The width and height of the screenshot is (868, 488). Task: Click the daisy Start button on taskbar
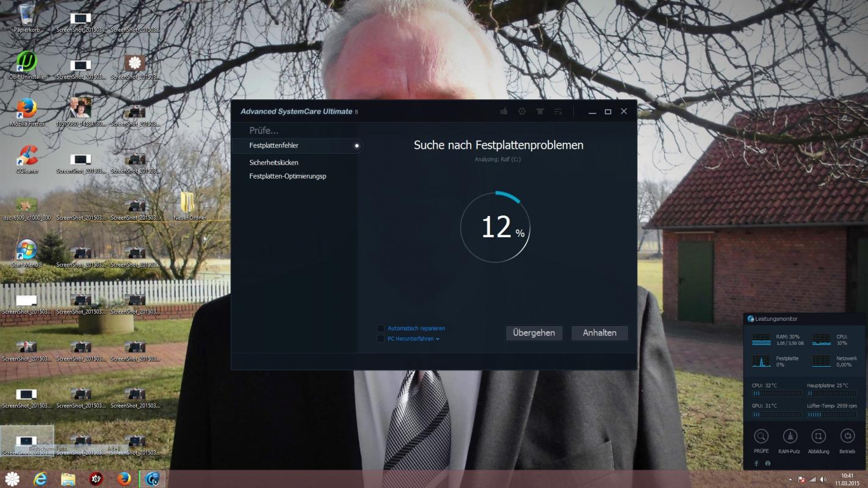tap(12, 479)
